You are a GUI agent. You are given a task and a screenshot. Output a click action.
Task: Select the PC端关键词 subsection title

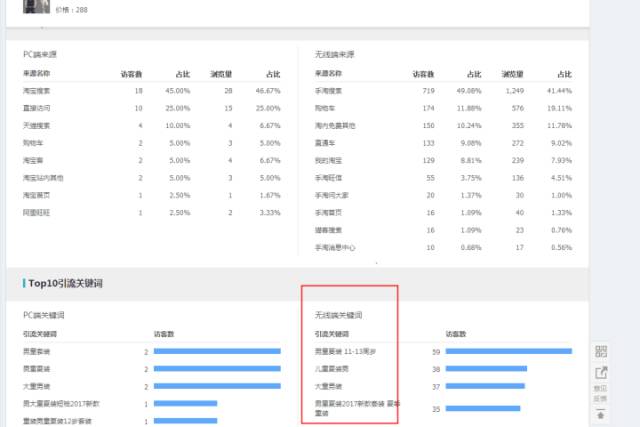44,315
